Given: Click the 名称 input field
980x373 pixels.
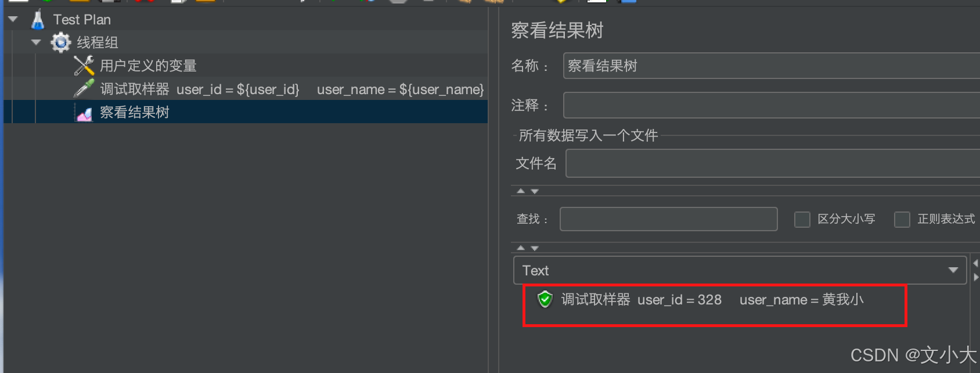Looking at the screenshot, I should point(771,66).
